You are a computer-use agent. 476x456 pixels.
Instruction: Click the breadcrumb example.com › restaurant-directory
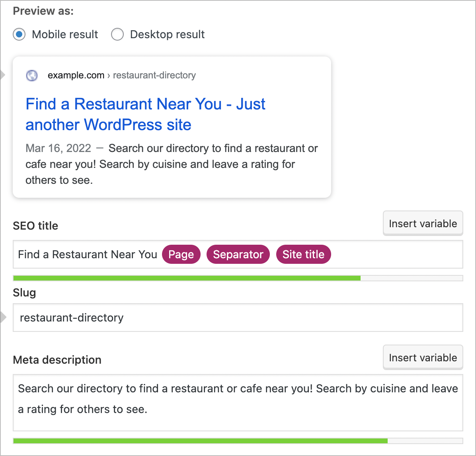pos(121,75)
